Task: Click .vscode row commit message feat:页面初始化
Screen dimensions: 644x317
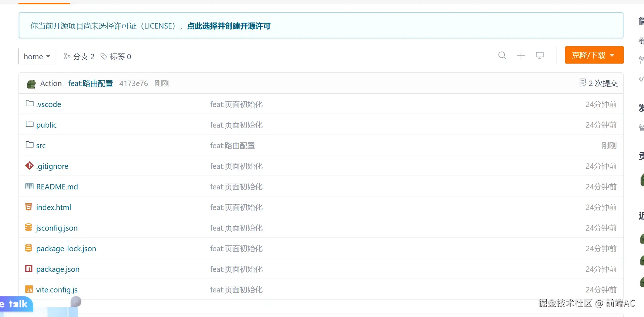Action: [x=236, y=104]
